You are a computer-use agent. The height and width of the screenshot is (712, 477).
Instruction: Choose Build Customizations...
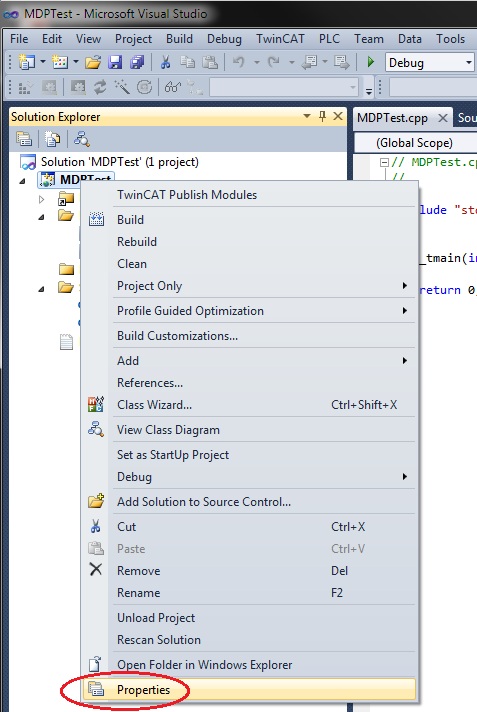coord(249,336)
